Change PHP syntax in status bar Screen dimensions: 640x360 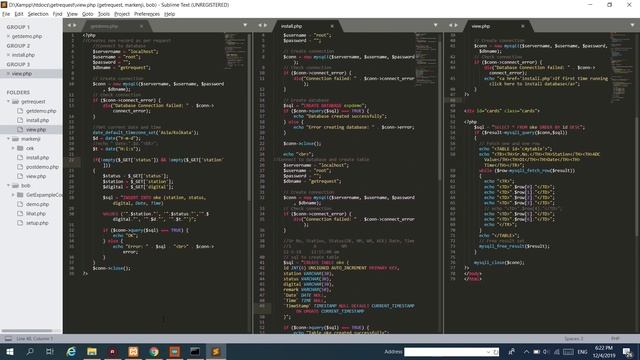[x=615, y=338]
